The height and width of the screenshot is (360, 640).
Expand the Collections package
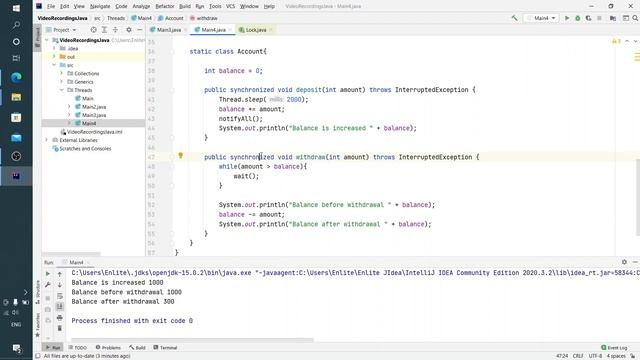[x=62, y=73]
